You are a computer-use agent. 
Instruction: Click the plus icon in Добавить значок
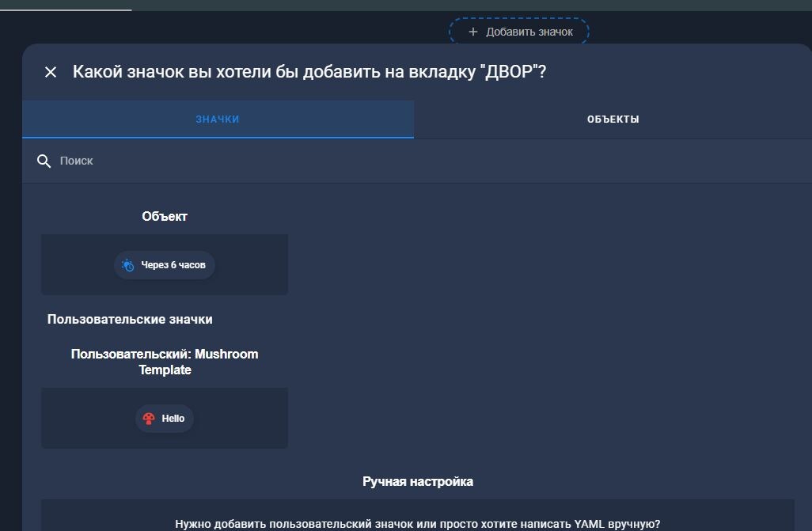pos(472,32)
